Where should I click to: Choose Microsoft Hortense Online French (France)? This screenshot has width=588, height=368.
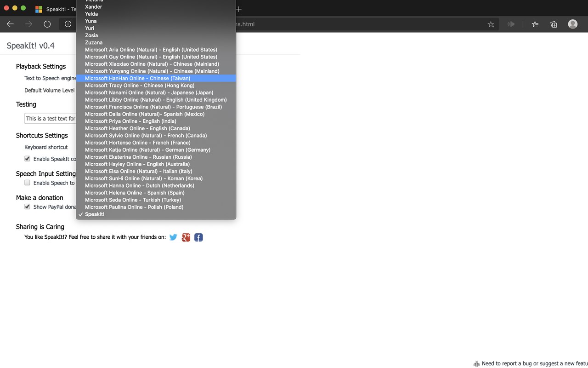click(156, 143)
